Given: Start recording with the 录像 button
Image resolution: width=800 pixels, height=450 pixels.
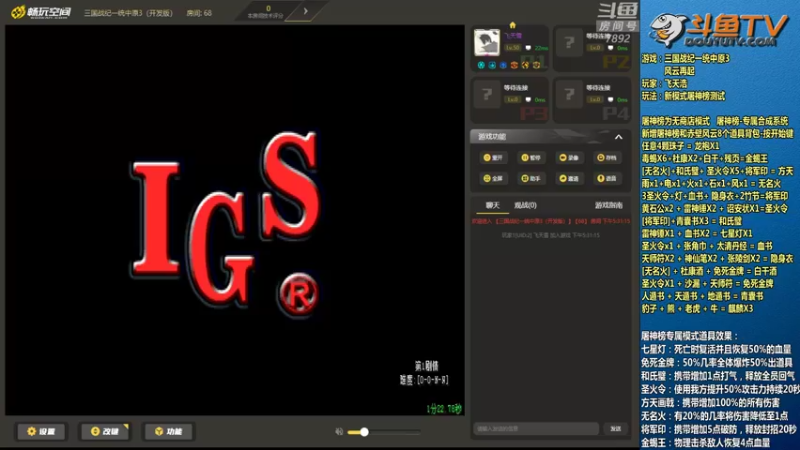Looking at the screenshot, I should pyautogui.click(x=569, y=158).
